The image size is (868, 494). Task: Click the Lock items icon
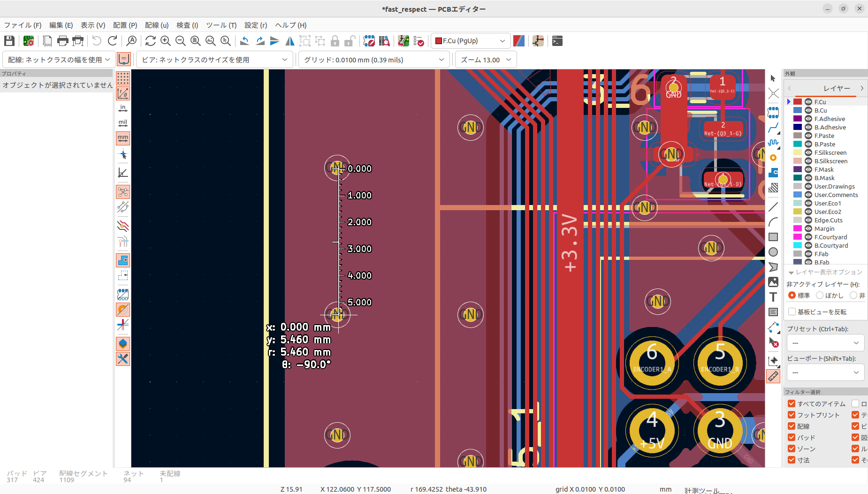pyautogui.click(x=335, y=41)
